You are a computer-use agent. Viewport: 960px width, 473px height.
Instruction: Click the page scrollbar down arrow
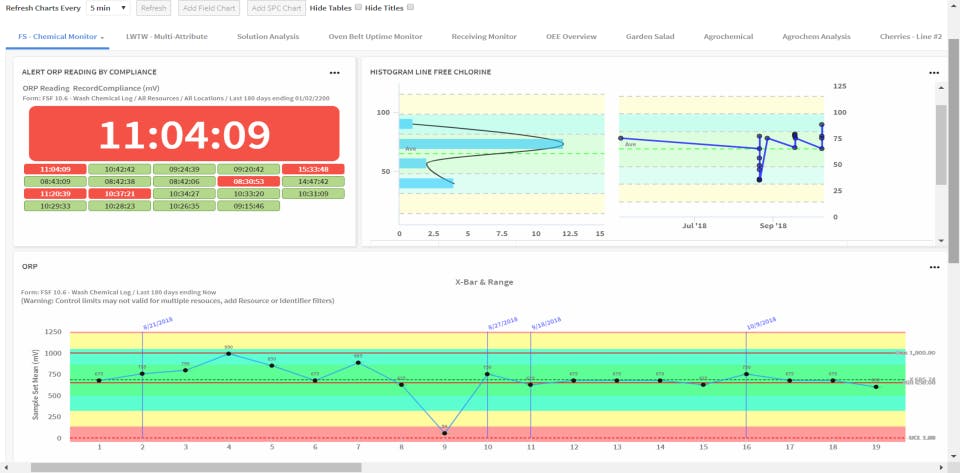pos(954,456)
